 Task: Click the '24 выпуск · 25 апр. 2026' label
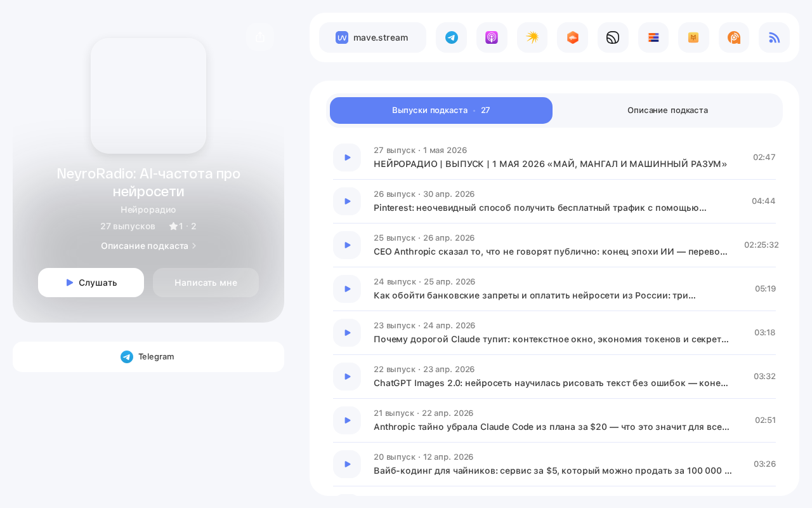click(x=424, y=282)
